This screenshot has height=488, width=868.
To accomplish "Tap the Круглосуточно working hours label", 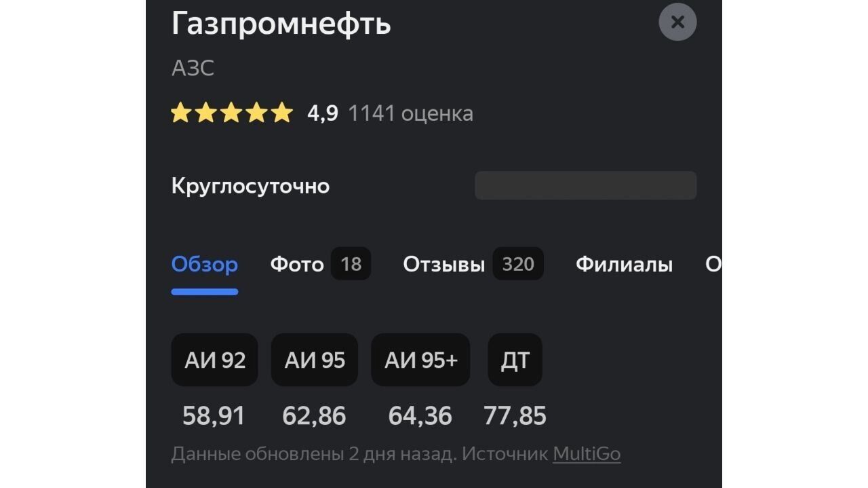I will coord(250,186).
